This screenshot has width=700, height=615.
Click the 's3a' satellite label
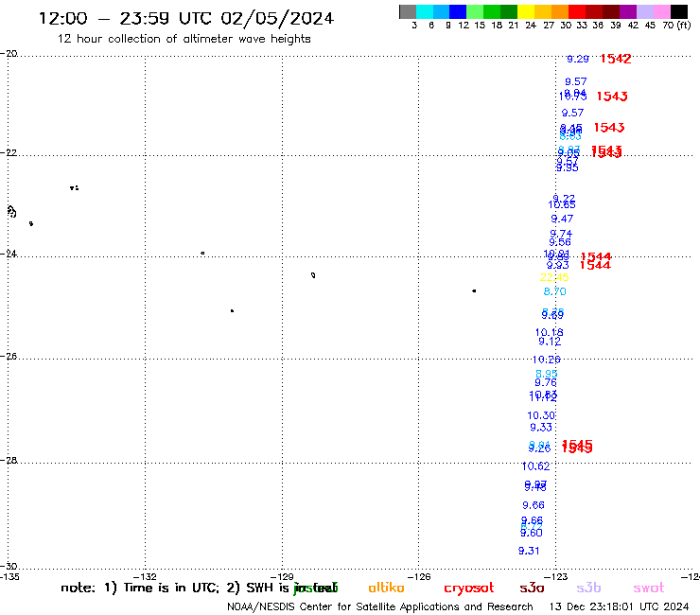coord(532,588)
